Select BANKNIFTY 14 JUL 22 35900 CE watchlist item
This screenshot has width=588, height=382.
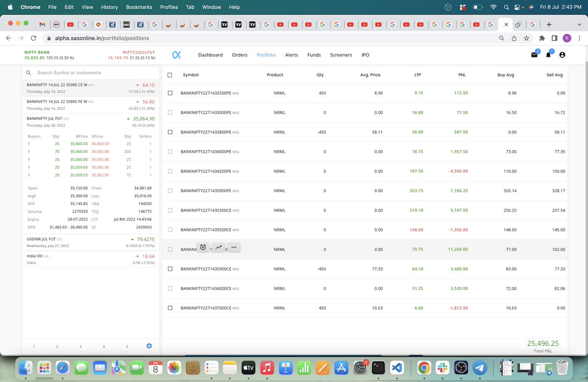(91, 88)
